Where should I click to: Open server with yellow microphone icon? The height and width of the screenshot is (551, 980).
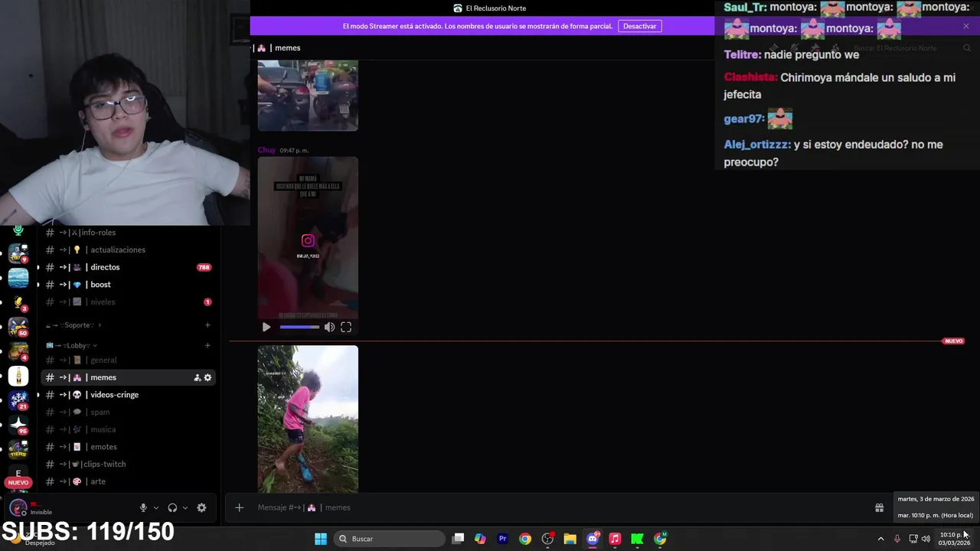18,302
